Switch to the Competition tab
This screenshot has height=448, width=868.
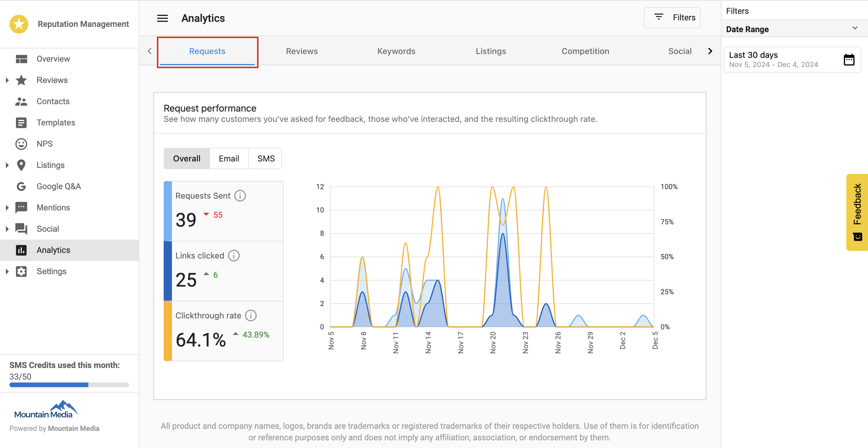pyautogui.click(x=585, y=51)
